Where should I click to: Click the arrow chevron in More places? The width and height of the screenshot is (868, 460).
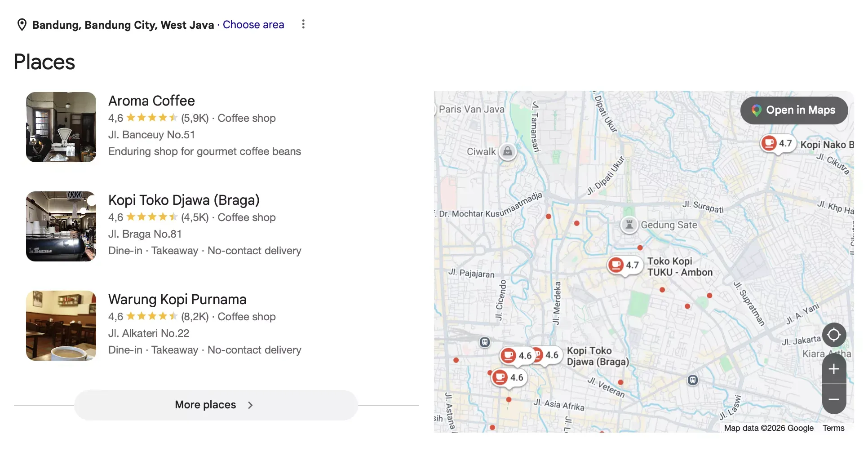coord(250,405)
